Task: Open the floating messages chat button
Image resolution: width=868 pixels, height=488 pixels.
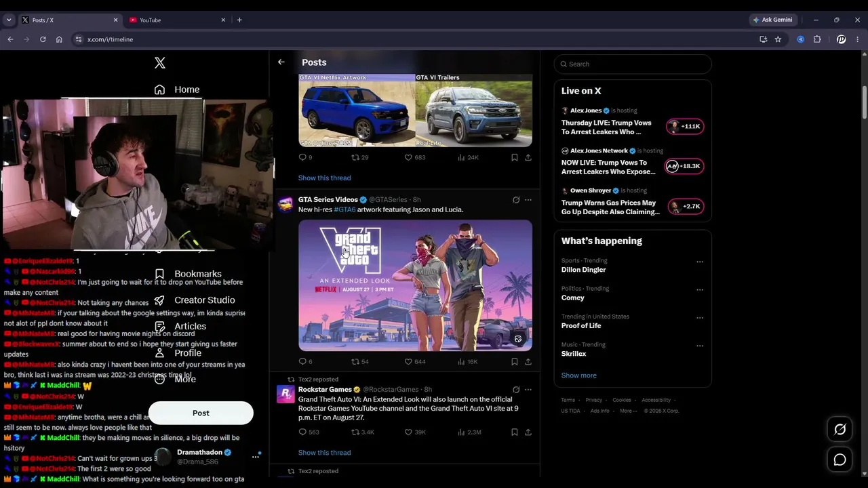Action: (x=840, y=460)
